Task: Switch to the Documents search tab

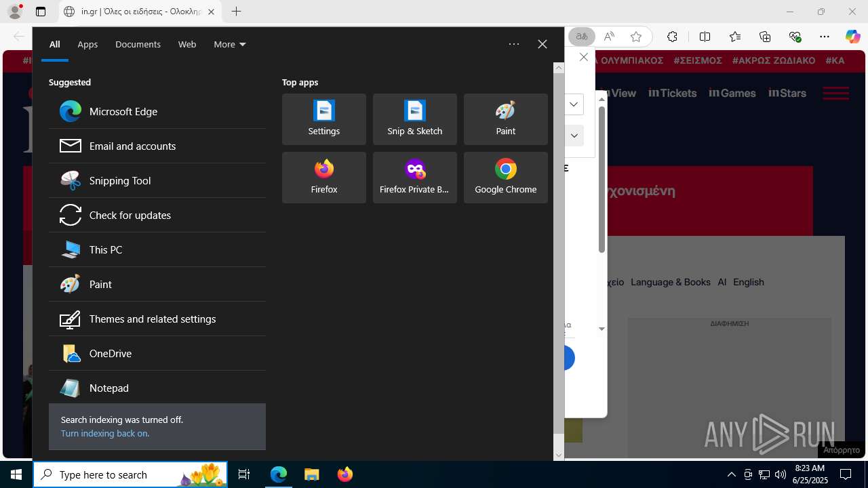Action: point(138,44)
